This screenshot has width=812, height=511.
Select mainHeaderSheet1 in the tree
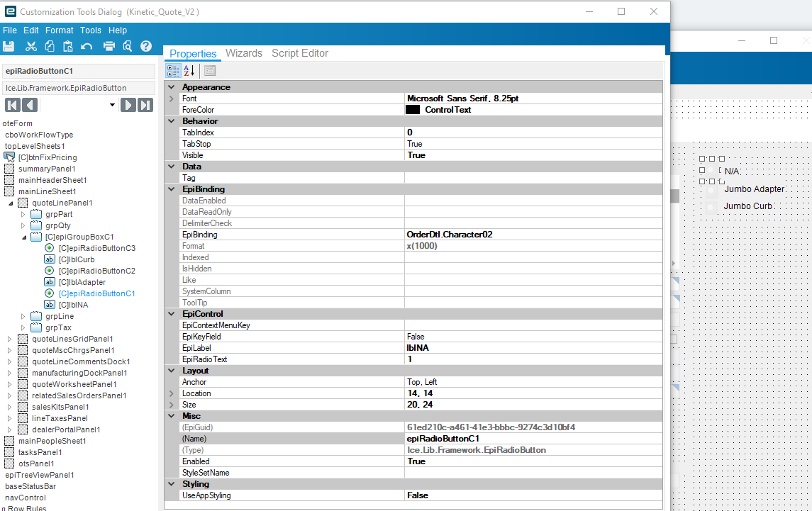(52, 180)
